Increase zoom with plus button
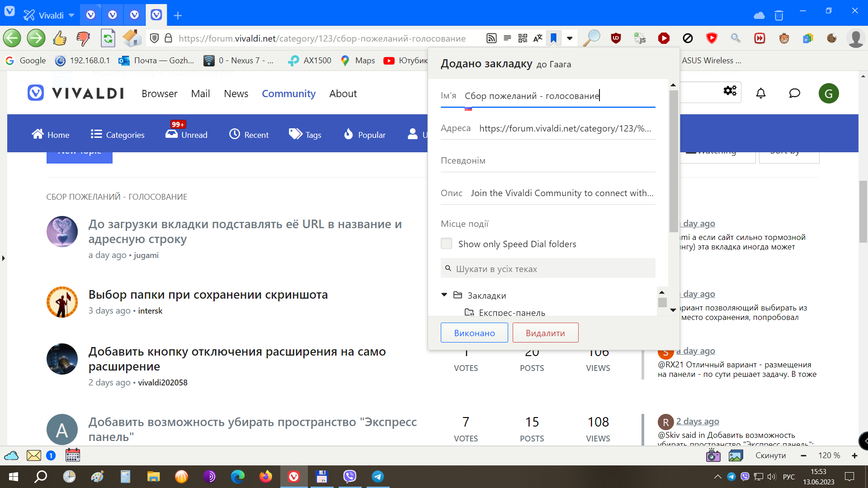This screenshot has height=488, width=868. click(x=854, y=455)
